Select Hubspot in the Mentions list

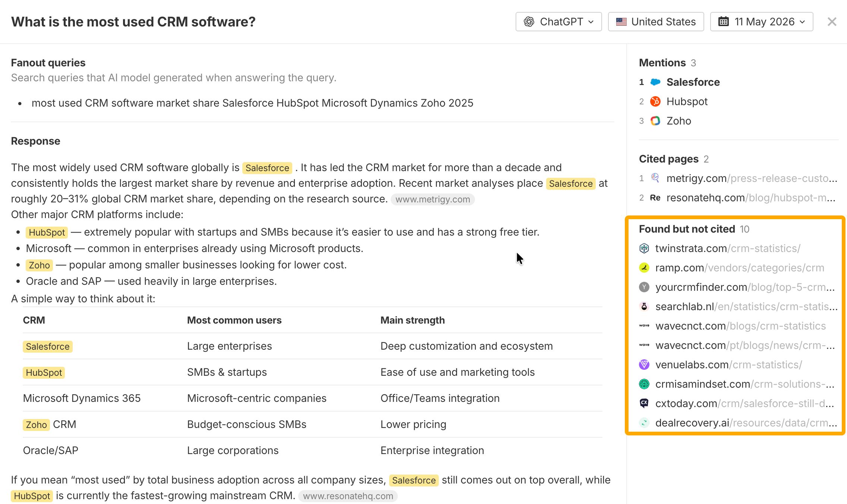tap(687, 101)
